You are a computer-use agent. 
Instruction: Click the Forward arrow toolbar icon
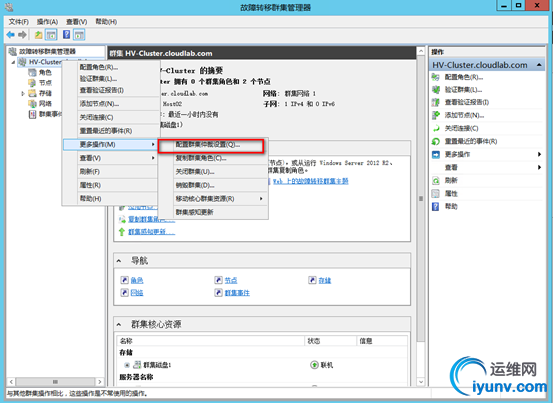click(22, 35)
